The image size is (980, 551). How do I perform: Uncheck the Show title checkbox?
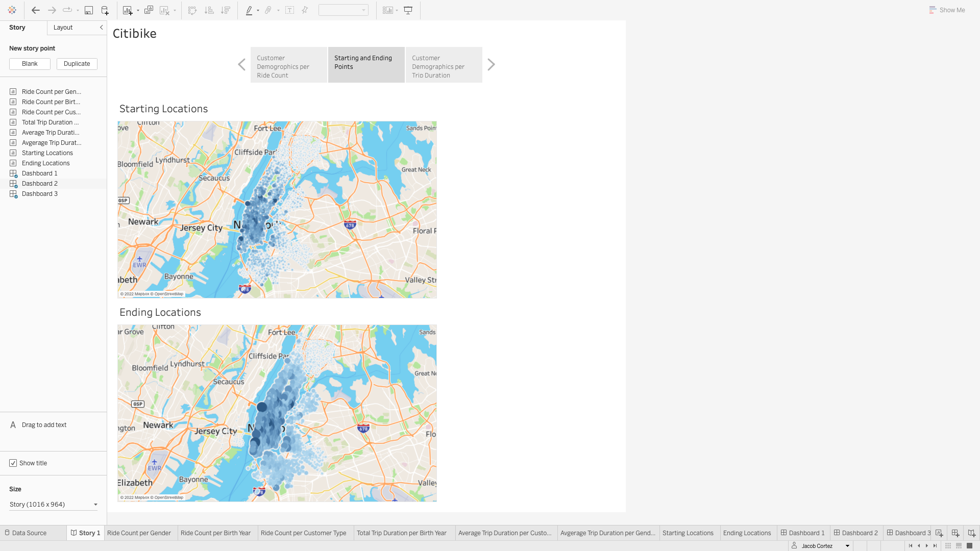(x=13, y=463)
